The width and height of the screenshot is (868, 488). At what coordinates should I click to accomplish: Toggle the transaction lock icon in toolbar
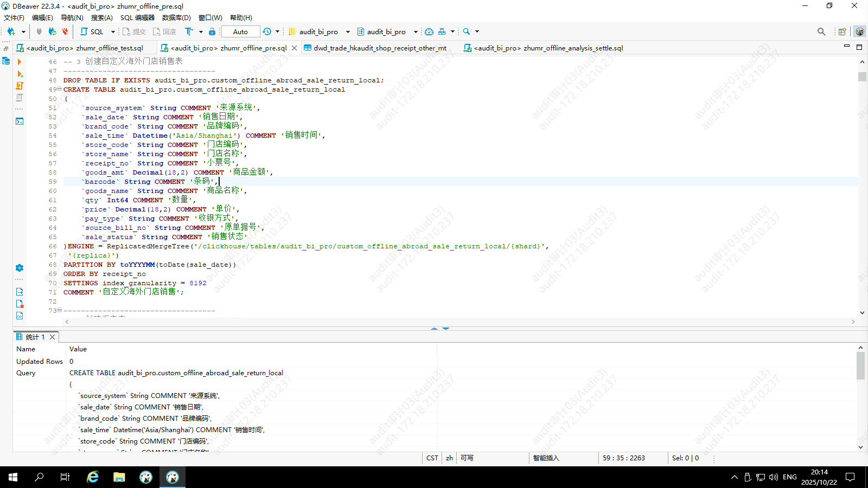pos(212,31)
